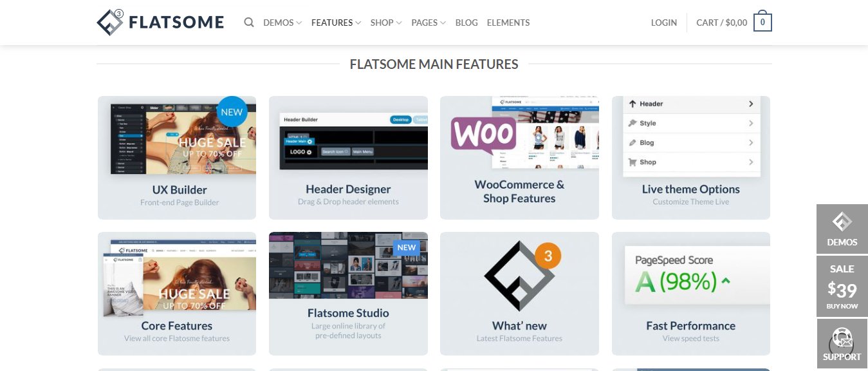Viewport: 868px width, 371px height.
Task: Expand the Blog row arrow in theme options
Action: click(x=751, y=142)
